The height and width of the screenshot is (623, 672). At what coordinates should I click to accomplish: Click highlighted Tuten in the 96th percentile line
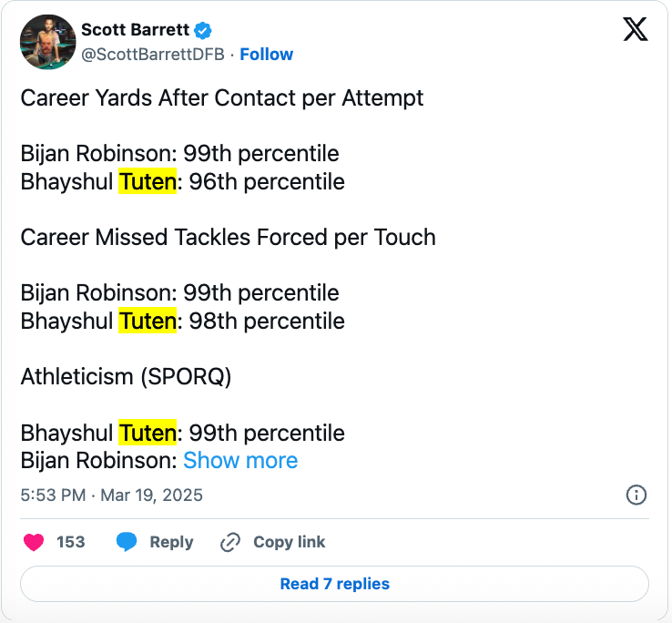tap(147, 182)
